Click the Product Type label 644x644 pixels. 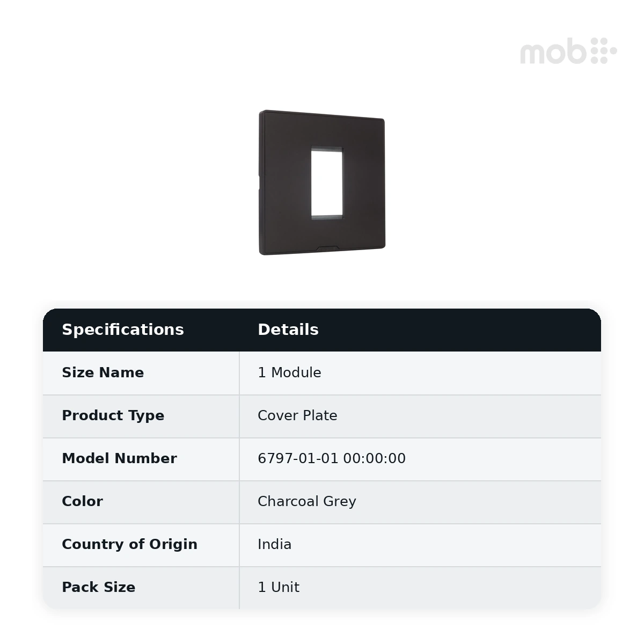[113, 415]
